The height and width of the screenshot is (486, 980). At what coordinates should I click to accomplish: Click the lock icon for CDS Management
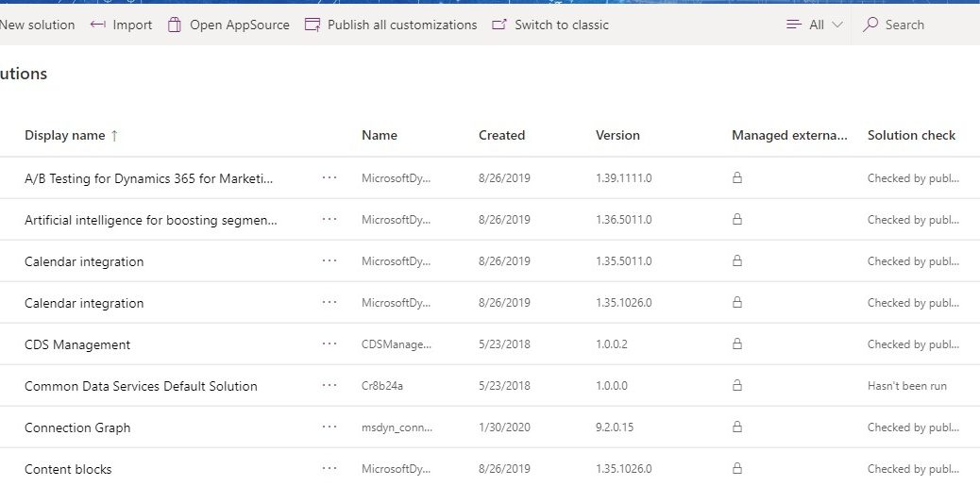pos(736,344)
